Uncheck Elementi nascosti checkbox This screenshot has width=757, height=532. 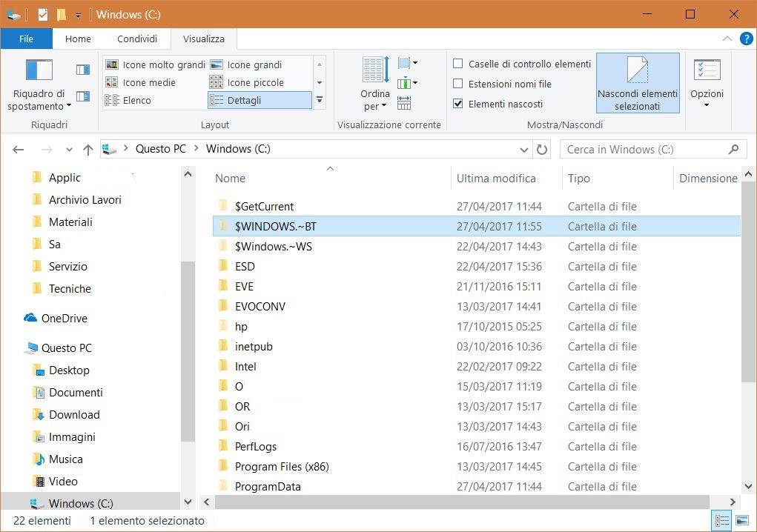pos(458,104)
